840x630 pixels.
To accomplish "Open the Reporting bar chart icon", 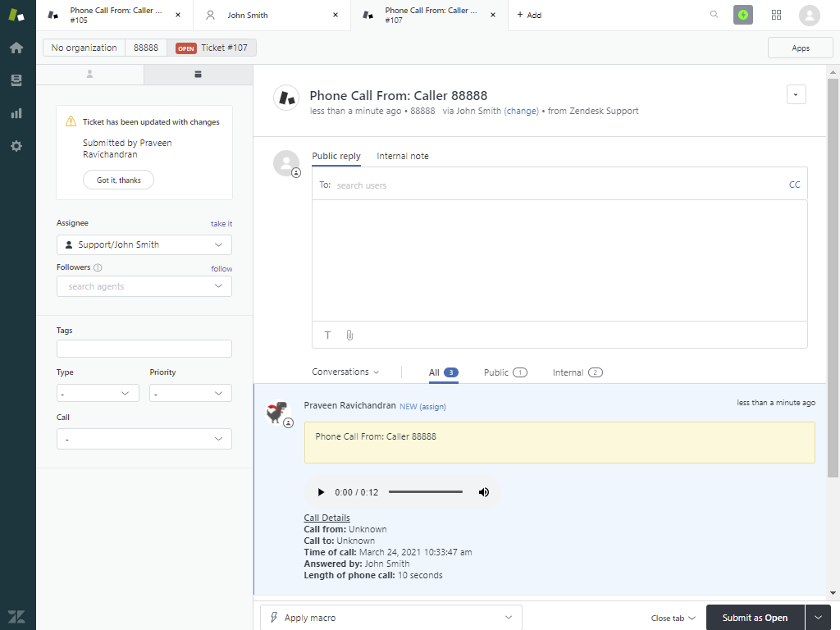I will click(x=16, y=113).
